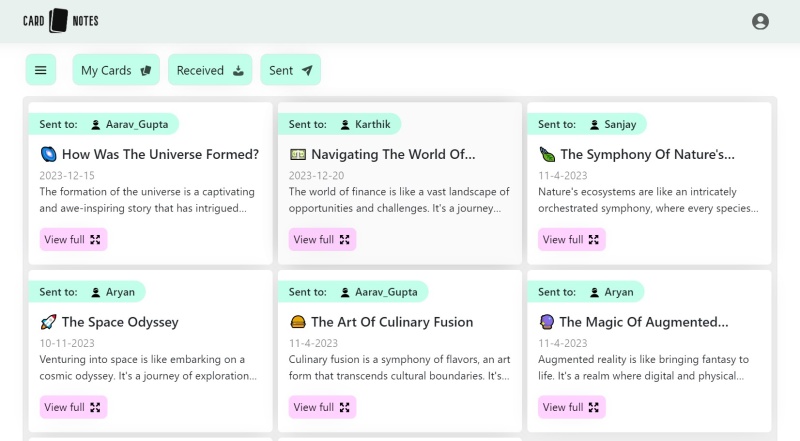Click the burger icon on Culinary Fusion card
Viewport: 800px width, 441px height.
297,322
